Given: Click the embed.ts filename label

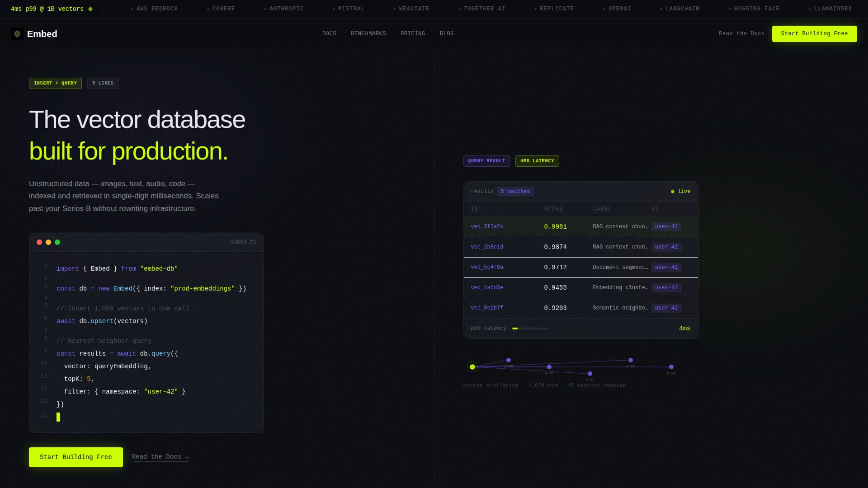Looking at the screenshot, I should tap(243, 242).
